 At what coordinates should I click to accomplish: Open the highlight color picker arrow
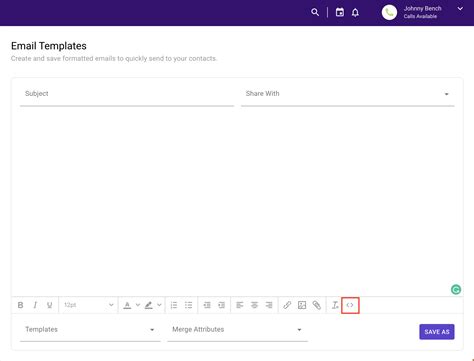(x=159, y=305)
